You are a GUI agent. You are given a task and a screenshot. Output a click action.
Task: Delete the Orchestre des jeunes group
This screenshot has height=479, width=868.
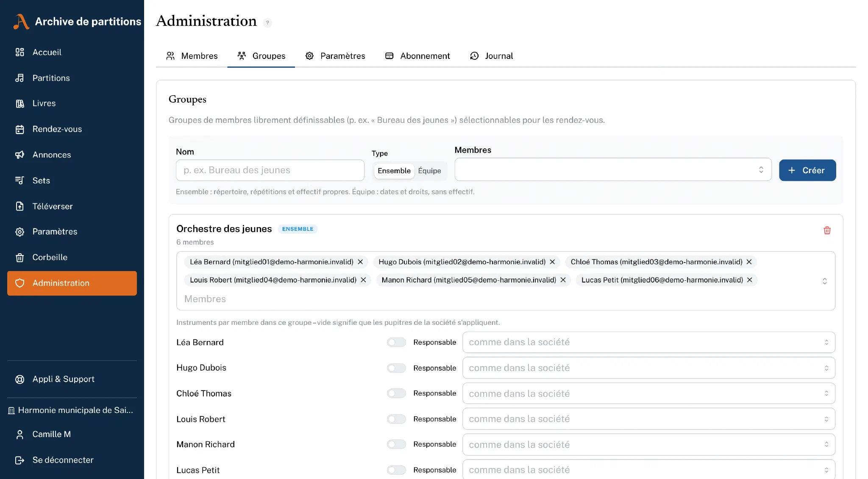tap(827, 230)
